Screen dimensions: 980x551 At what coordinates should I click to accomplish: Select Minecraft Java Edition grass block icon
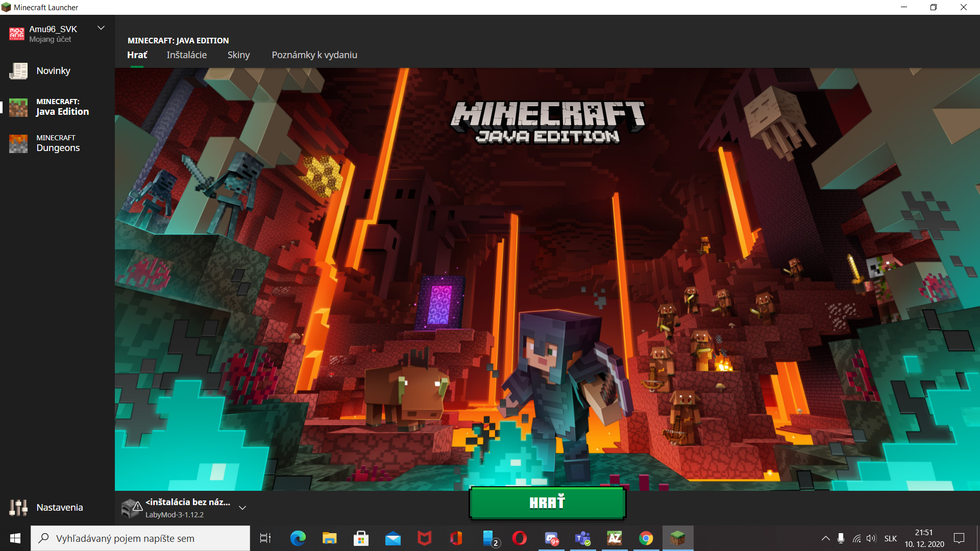click(x=18, y=107)
